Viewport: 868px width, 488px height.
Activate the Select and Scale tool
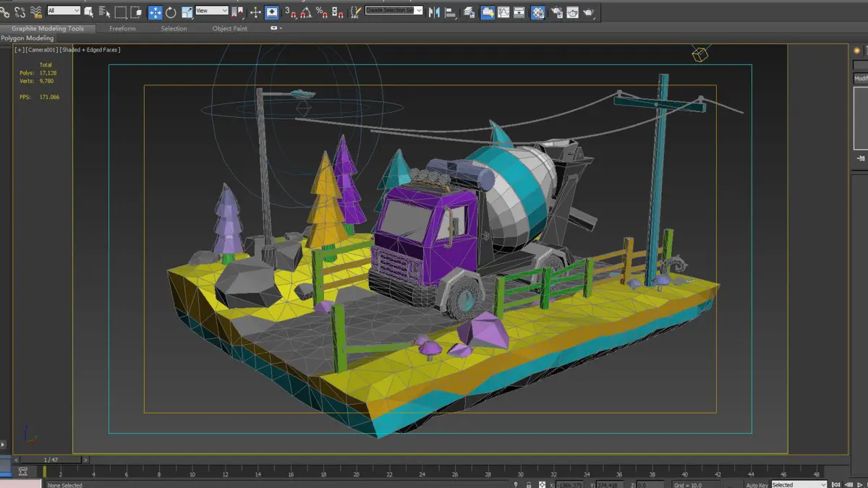(x=187, y=12)
